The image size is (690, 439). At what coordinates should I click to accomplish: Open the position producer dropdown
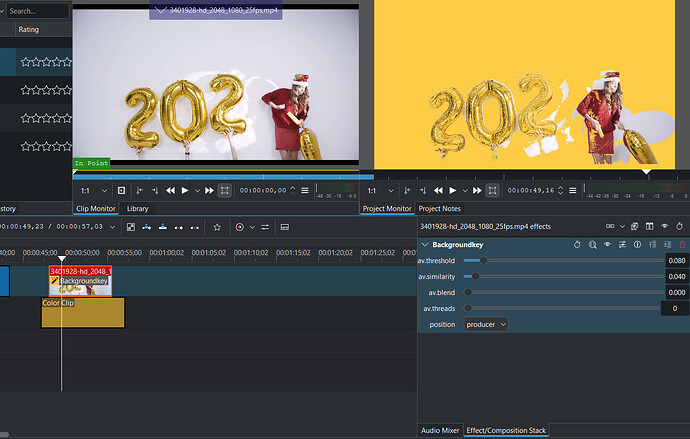click(486, 324)
